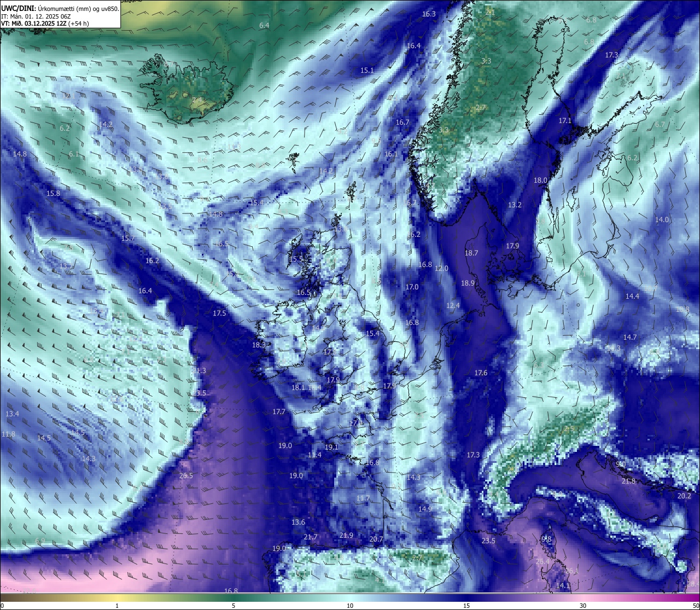Click the 21.7 value label
The image size is (700, 610).
point(310,537)
